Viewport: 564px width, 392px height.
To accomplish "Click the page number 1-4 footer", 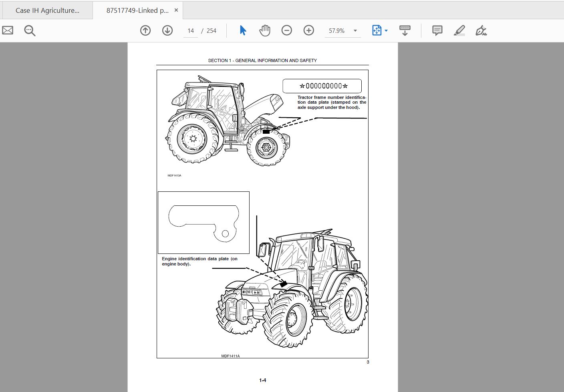I will click(262, 380).
